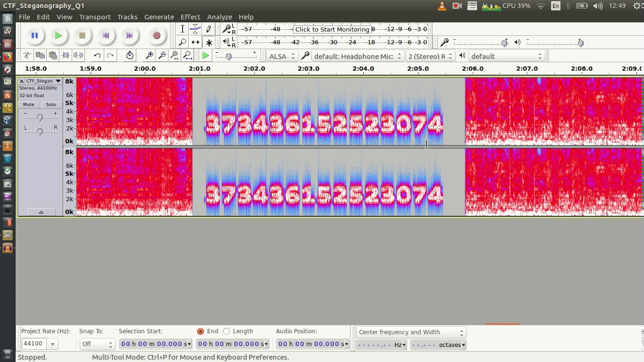Viewport: 644px width, 362px height.
Task: Open the Help menu
Action: coord(246,17)
